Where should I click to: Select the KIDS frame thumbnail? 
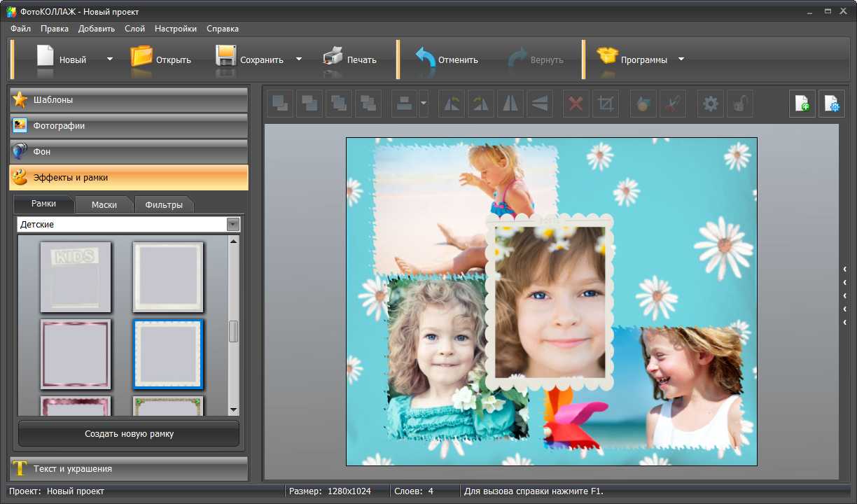click(x=76, y=276)
